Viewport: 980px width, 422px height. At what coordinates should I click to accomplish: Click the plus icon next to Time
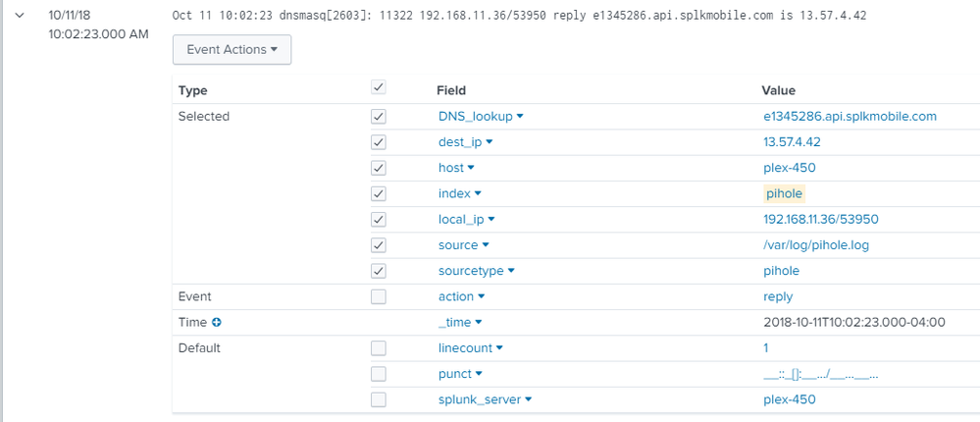tap(217, 323)
